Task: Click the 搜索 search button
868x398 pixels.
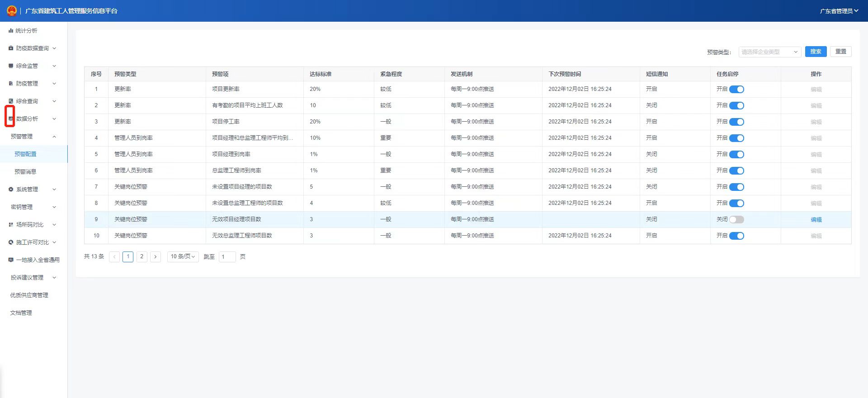Action: pyautogui.click(x=816, y=52)
